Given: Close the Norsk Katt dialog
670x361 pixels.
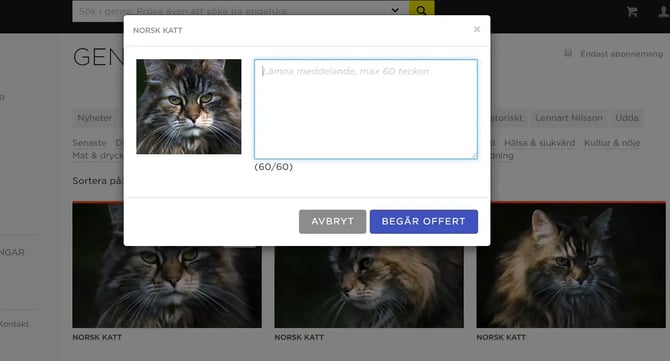Looking at the screenshot, I should click(477, 29).
